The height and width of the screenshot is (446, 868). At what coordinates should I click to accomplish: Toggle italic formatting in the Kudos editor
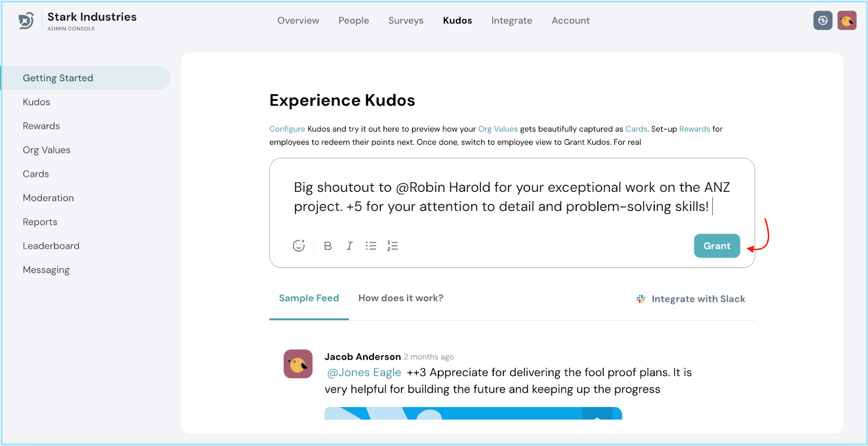[x=349, y=246]
